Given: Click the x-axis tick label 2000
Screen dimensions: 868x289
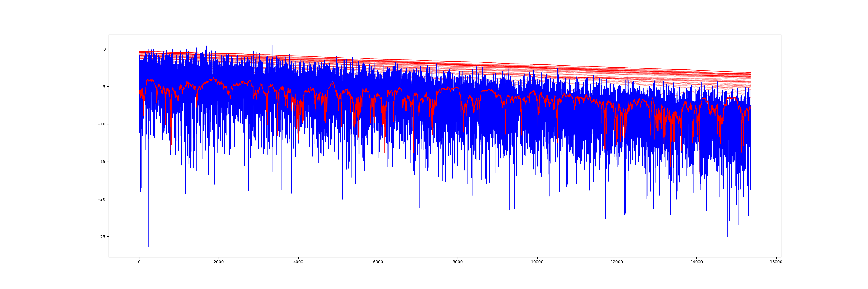Looking at the screenshot, I should (219, 262).
